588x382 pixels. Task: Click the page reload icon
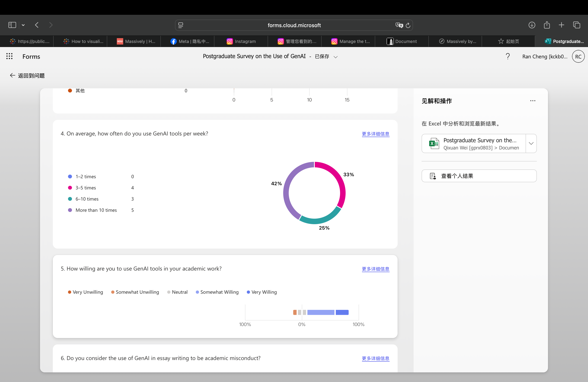(x=408, y=25)
